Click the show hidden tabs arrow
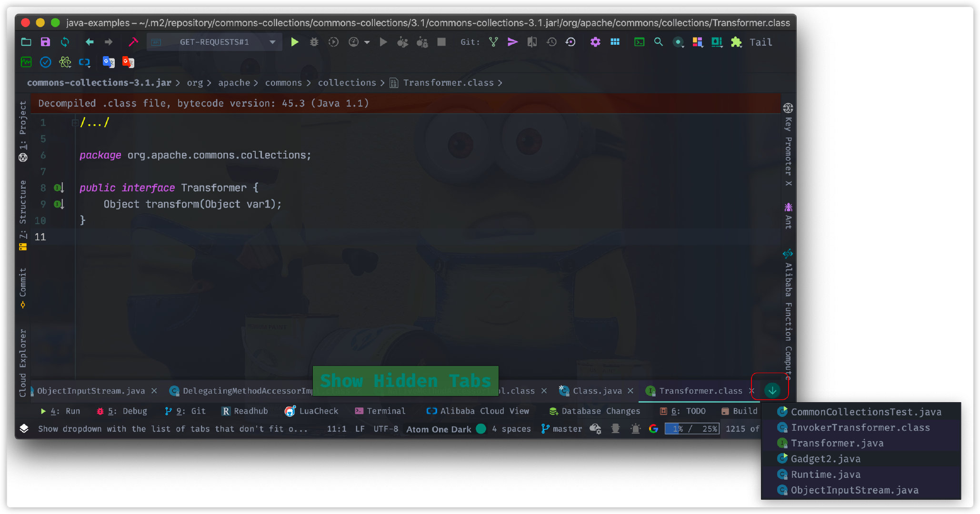 [772, 391]
